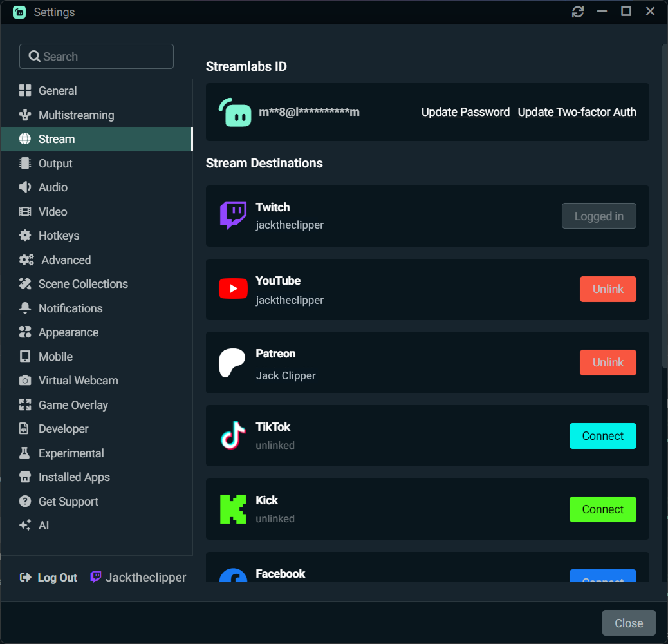Unlink the Patreon account

[608, 363]
